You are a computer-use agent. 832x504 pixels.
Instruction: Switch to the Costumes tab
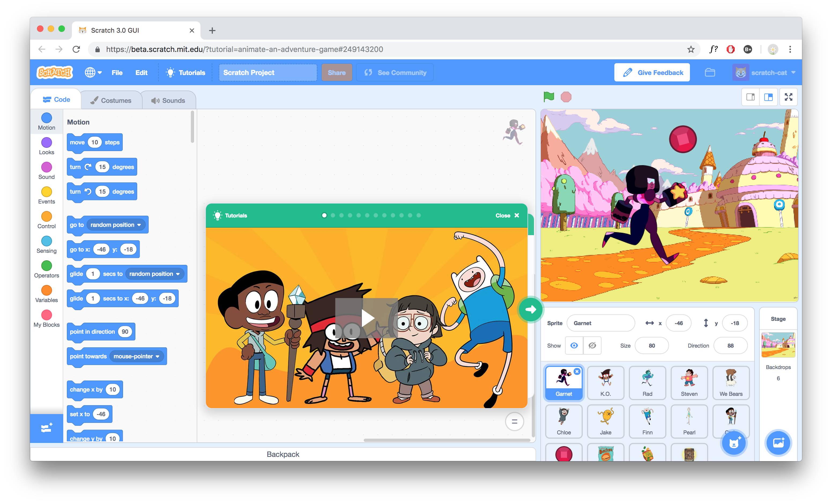(111, 100)
